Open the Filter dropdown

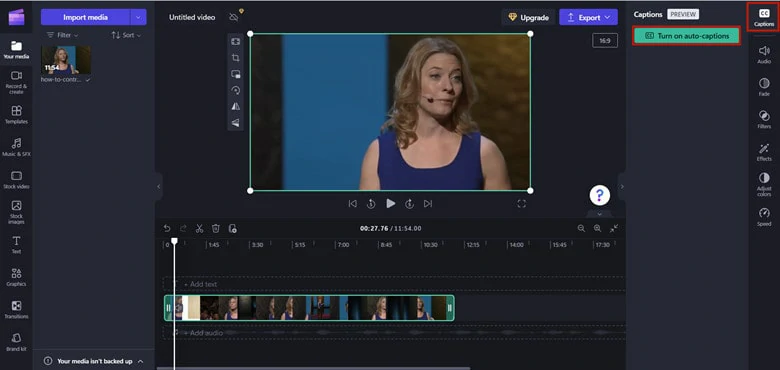point(62,35)
